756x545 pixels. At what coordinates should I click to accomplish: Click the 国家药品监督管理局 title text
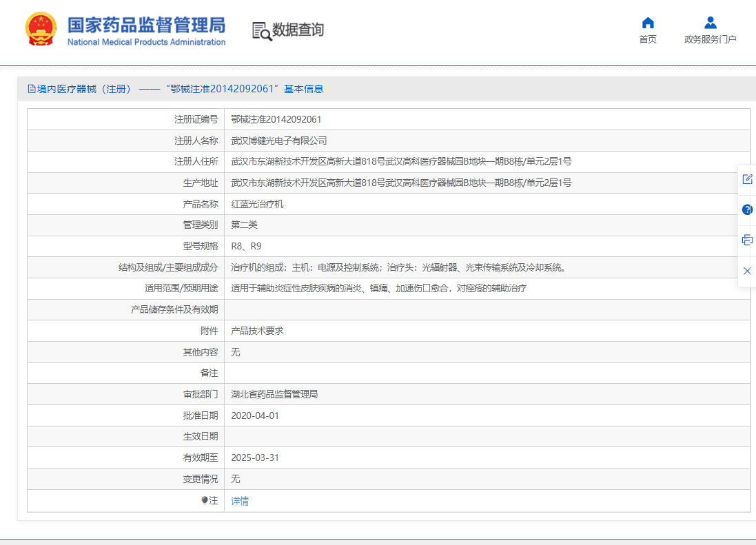click(147, 25)
